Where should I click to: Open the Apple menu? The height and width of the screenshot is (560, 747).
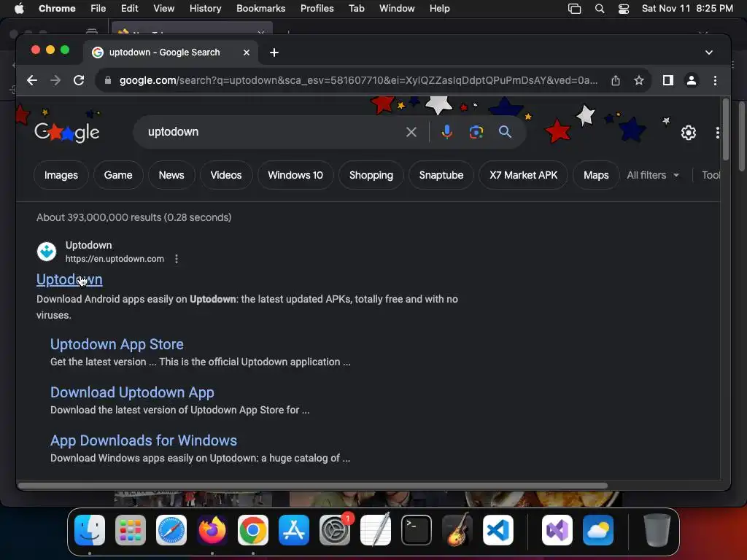(19, 9)
